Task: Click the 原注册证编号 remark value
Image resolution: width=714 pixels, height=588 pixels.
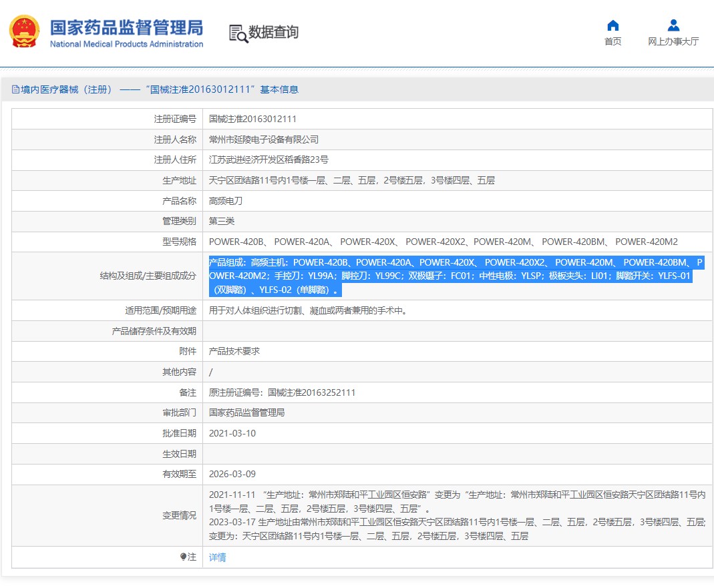Action: pyautogui.click(x=282, y=392)
